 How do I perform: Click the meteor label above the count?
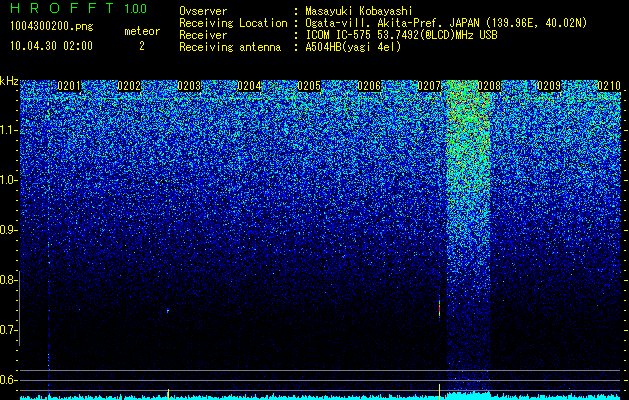142,31
